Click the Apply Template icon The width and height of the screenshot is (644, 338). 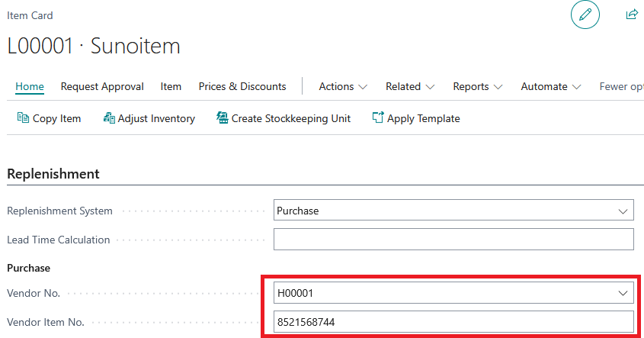coord(378,117)
